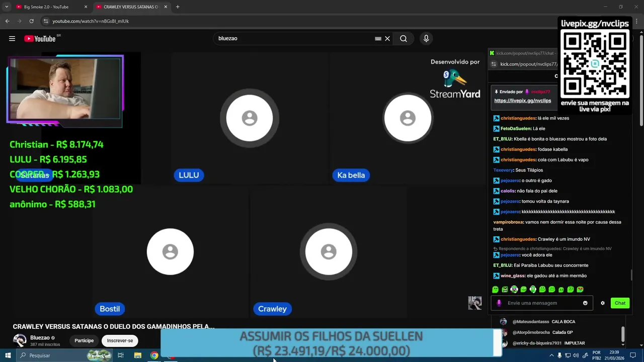Click the Kick chat scrollbar
The width and height of the screenshot is (644, 362).
(631, 275)
